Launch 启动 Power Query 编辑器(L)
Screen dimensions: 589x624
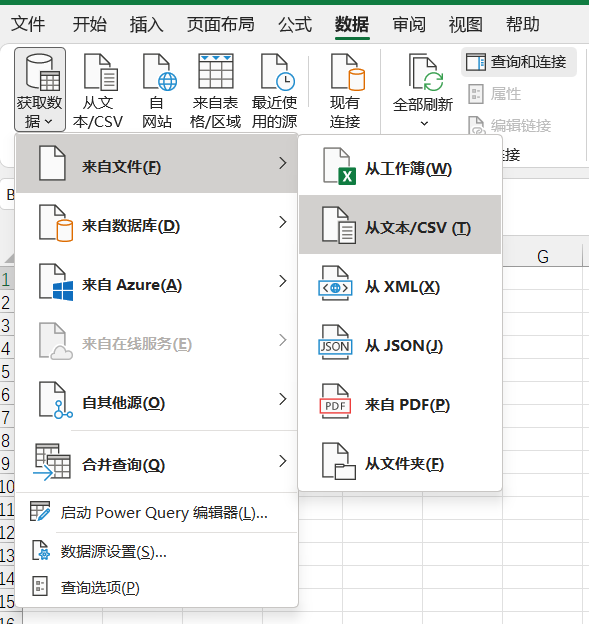[x=157, y=513]
